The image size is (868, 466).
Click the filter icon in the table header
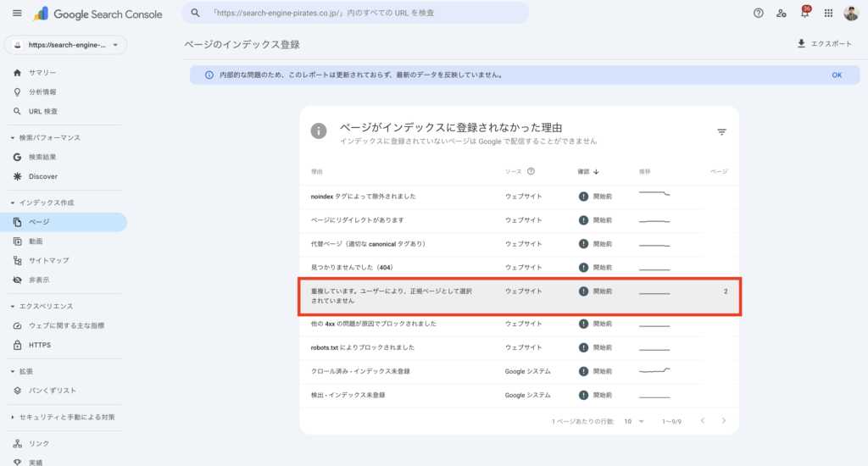[721, 132]
